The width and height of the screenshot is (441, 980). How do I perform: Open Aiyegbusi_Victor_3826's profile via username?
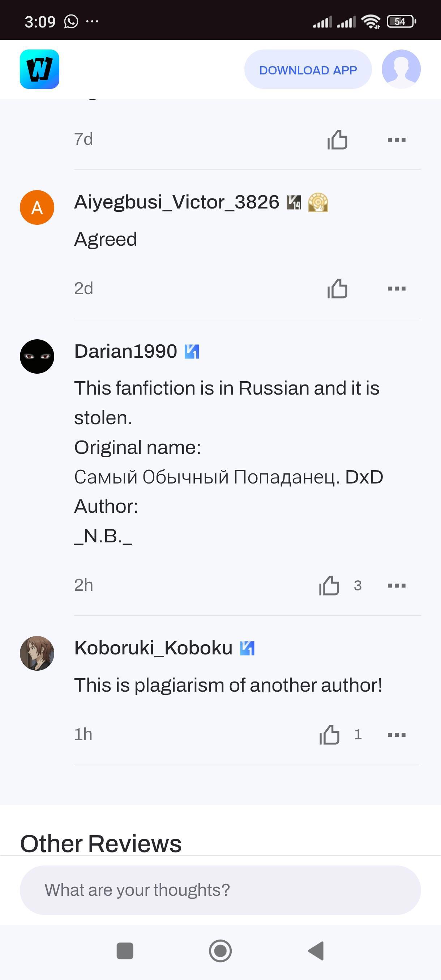(x=176, y=202)
